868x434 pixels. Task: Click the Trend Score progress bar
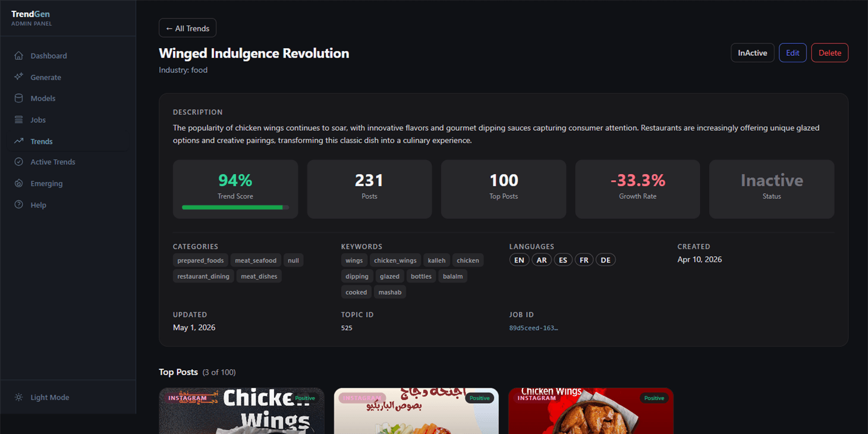235,207
